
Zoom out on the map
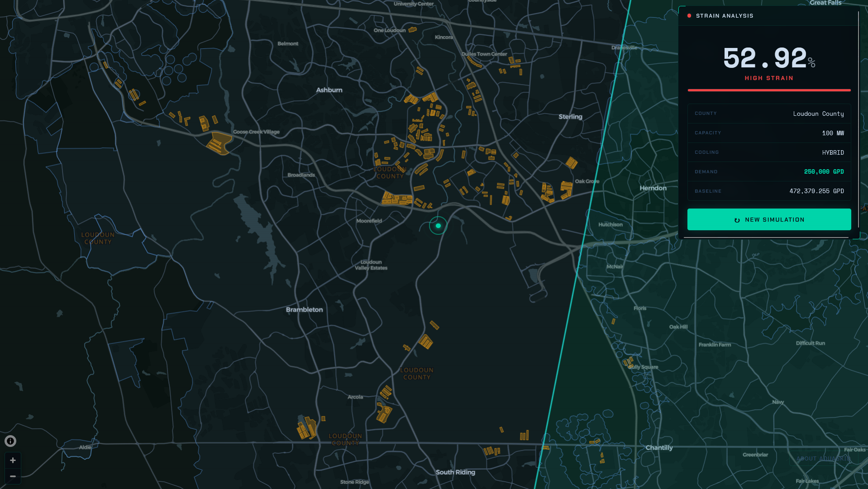pyautogui.click(x=13, y=476)
